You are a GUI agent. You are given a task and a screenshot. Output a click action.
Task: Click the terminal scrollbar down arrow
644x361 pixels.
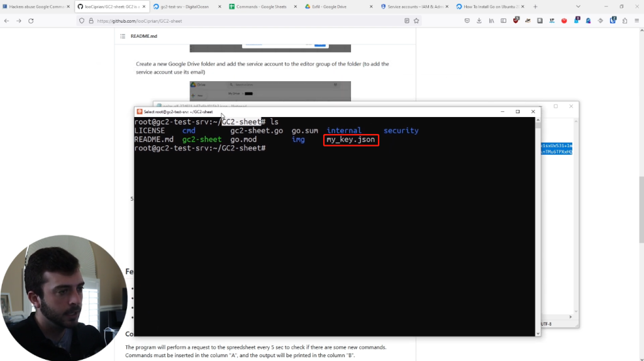pos(538,333)
